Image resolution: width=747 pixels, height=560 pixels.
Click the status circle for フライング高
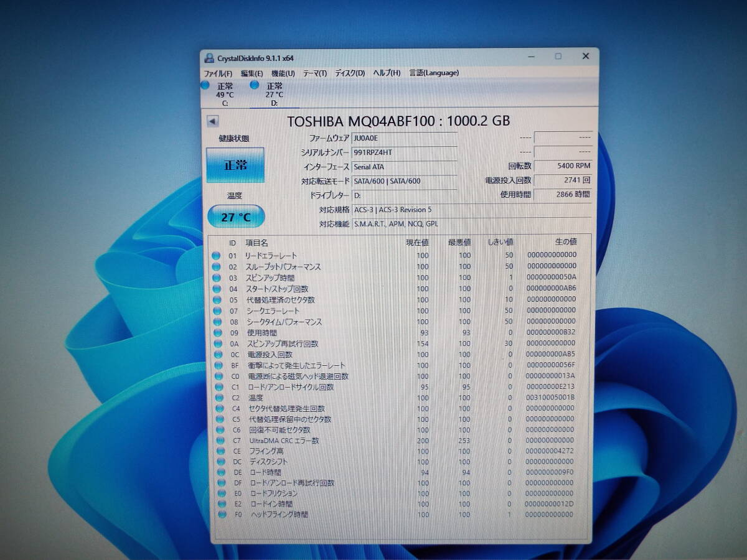coord(220,451)
